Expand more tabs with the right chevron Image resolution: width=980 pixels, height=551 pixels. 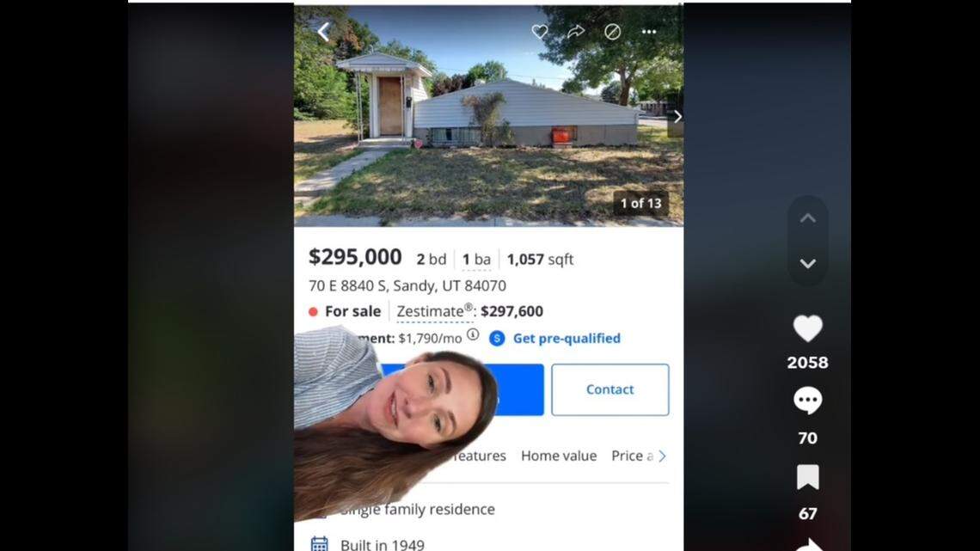(662, 456)
